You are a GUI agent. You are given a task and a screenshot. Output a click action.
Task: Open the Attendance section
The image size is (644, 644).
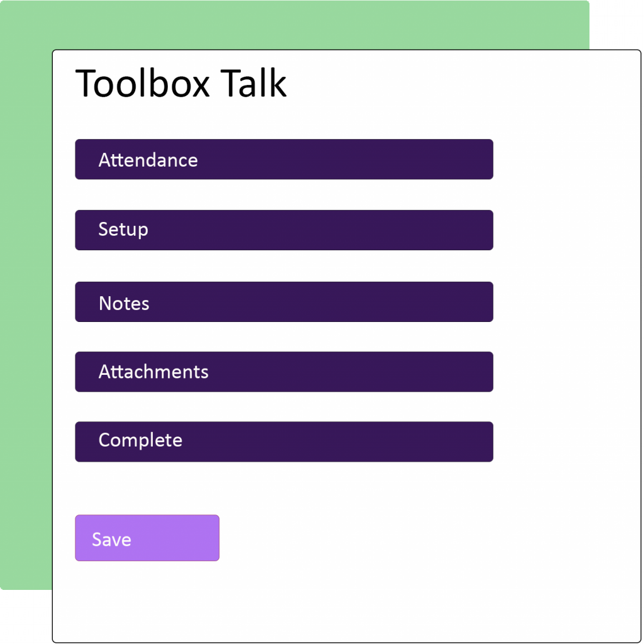[284, 159]
